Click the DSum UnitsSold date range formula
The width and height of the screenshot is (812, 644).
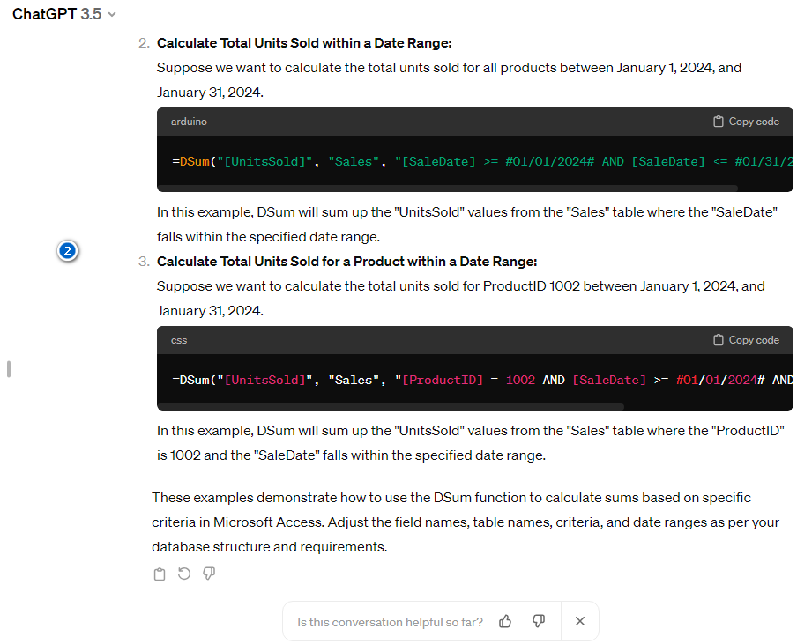[482, 161]
